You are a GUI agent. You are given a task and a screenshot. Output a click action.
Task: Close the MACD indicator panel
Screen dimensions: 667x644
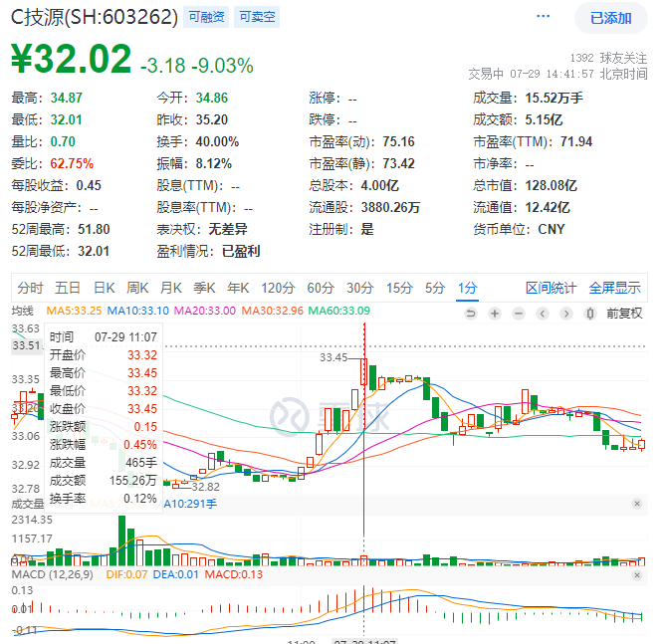coord(637,575)
